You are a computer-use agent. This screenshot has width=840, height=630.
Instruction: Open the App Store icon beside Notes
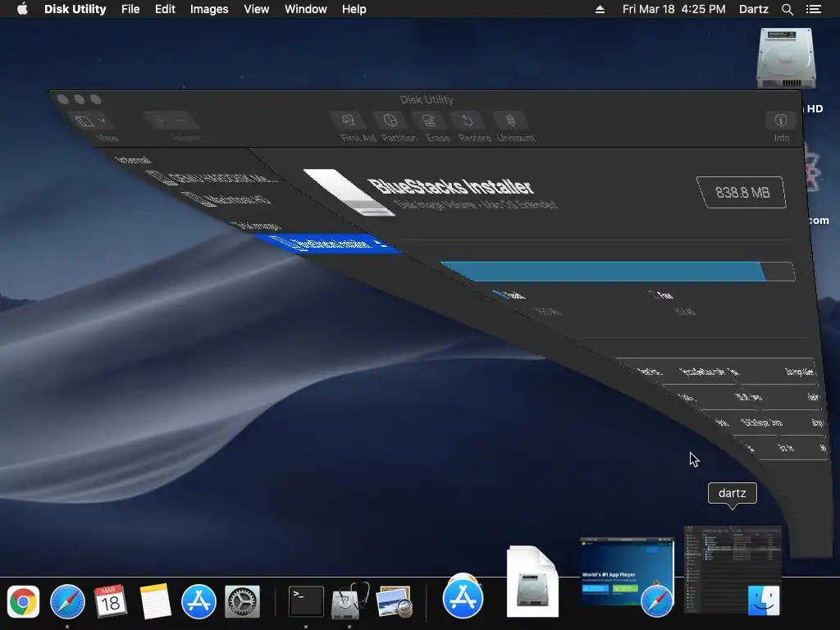click(199, 601)
